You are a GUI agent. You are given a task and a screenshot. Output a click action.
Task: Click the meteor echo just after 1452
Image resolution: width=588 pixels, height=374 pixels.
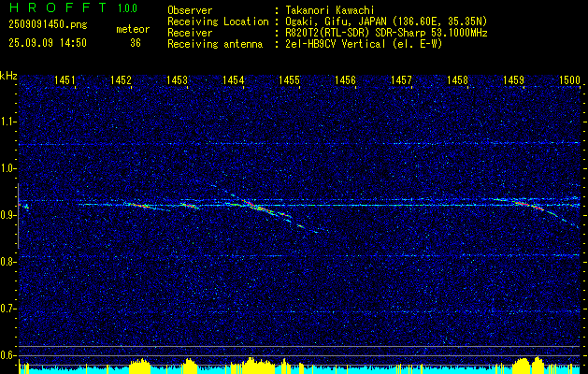coord(140,205)
